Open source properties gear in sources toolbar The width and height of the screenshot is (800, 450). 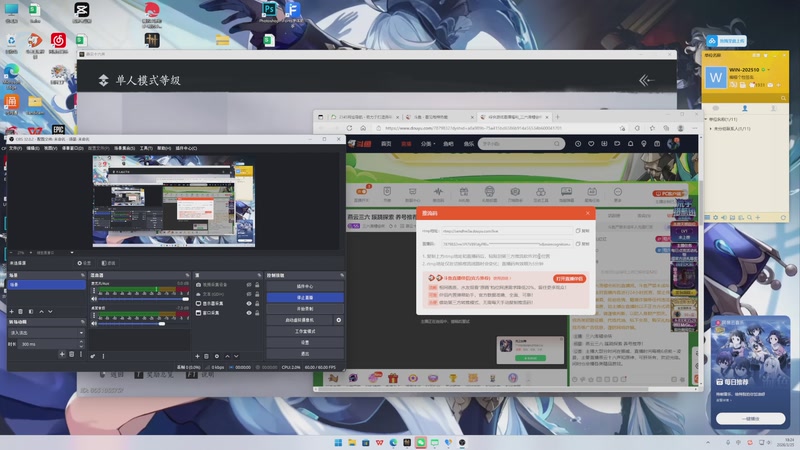pos(217,356)
